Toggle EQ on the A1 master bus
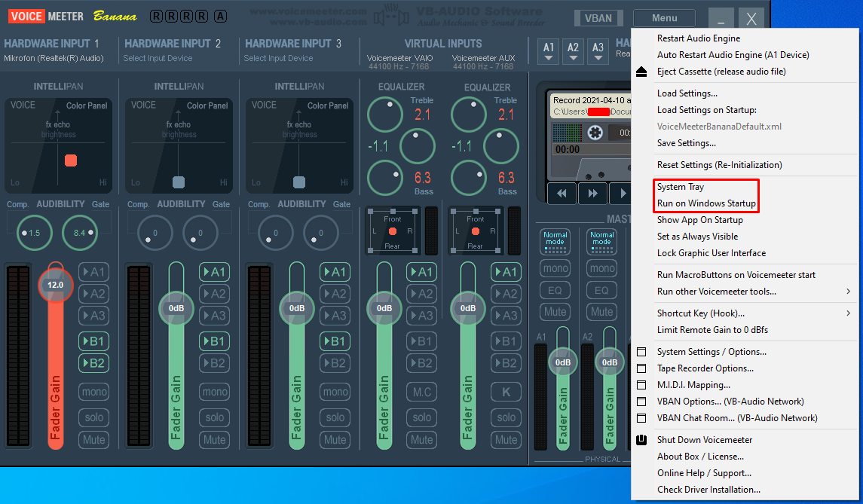 click(555, 290)
